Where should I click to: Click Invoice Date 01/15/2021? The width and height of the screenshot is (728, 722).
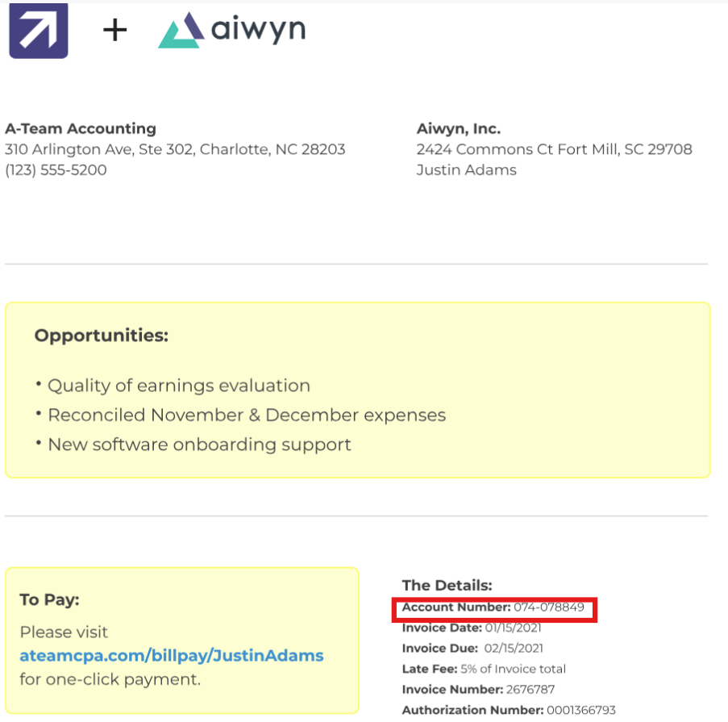pos(472,628)
